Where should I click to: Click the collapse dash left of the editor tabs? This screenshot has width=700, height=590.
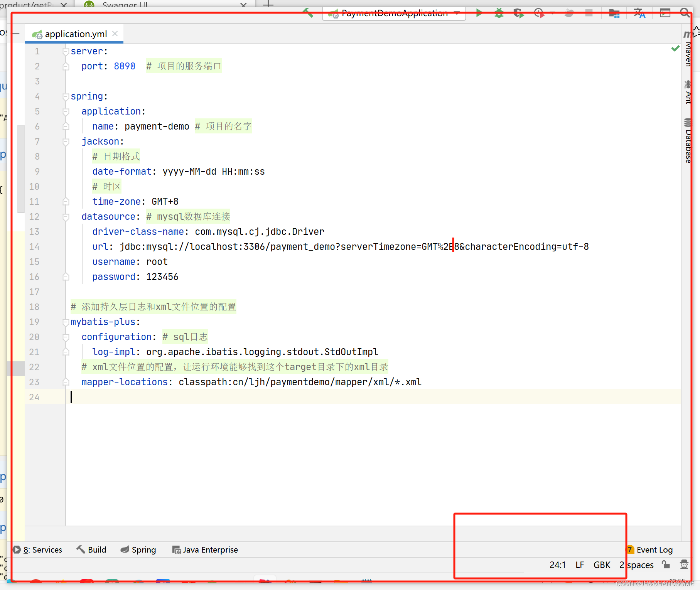(16, 34)
